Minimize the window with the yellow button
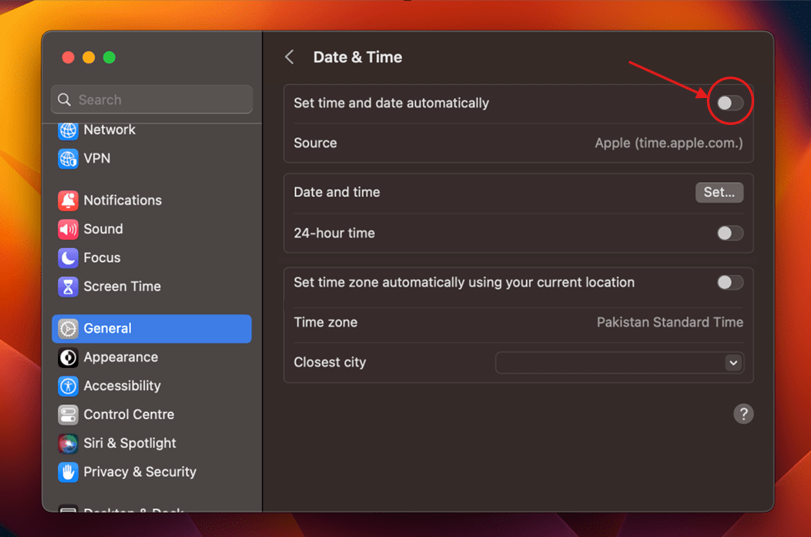The height and width of the screenshot is (537, 811). coord(89,57)
